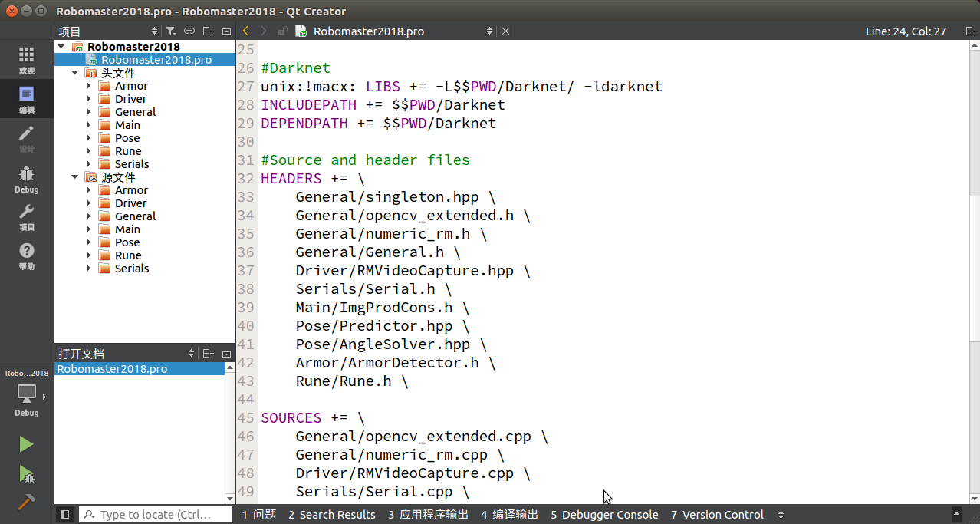
Task: Open output panes selector arrows after Version Control
Action: (x=781, y=515)
